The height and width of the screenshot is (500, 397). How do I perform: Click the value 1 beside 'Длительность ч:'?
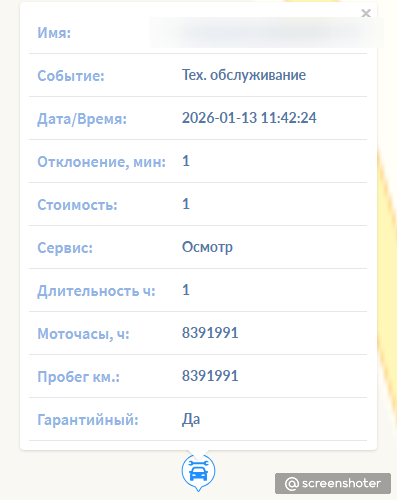[186, 290]
